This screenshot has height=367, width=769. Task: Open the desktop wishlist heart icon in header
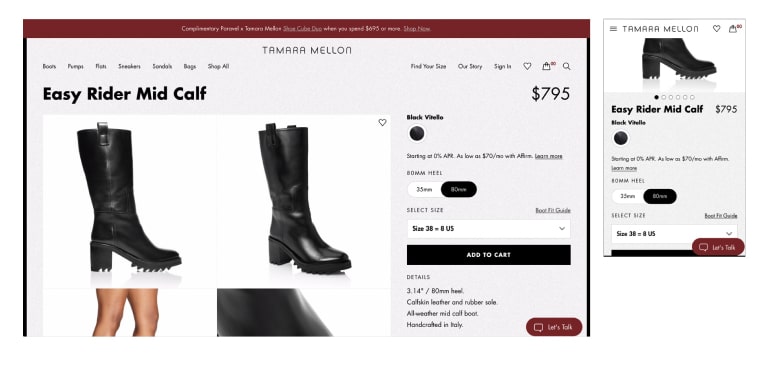(x=527, y=66)
